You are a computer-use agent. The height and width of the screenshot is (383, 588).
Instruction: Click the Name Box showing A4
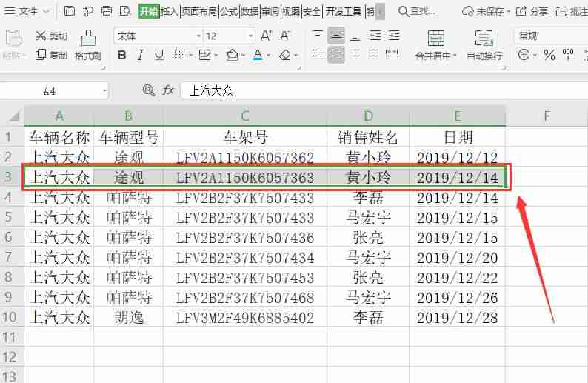point(50,91)
